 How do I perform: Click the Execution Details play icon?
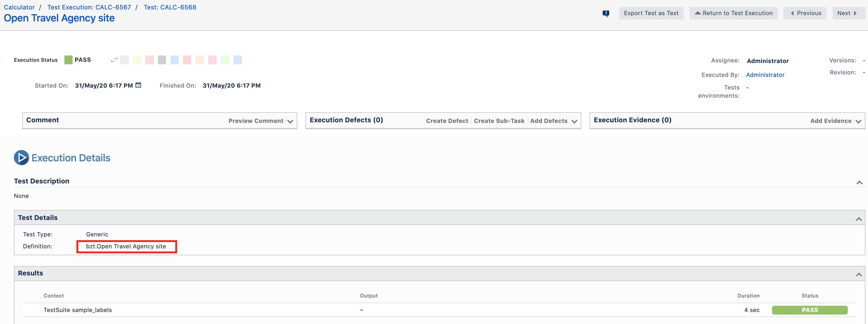point(21,158)
